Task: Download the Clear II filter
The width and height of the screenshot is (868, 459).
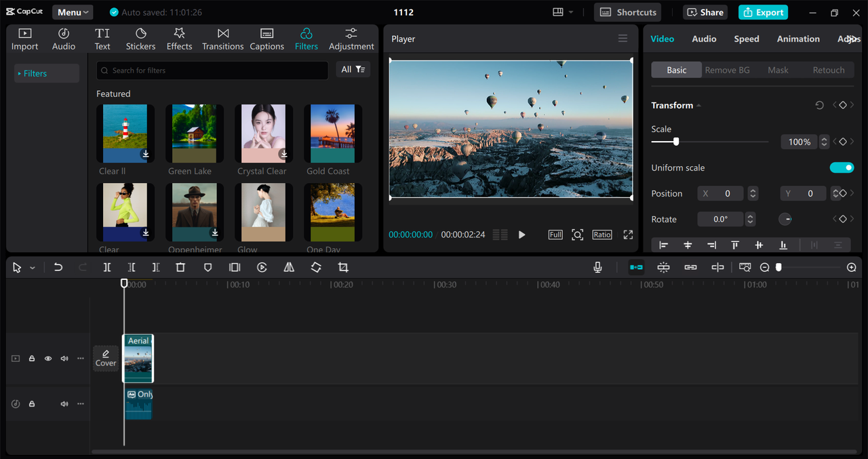Action: pyautogui.click(x=145, y=154)
